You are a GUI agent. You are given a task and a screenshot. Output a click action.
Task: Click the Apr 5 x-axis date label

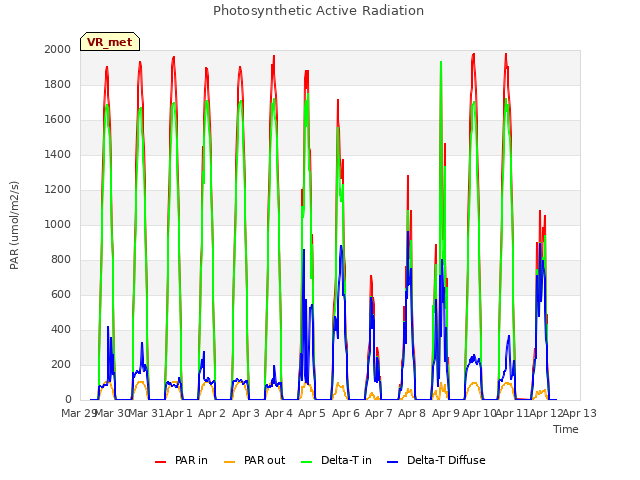tap(312, 413)
